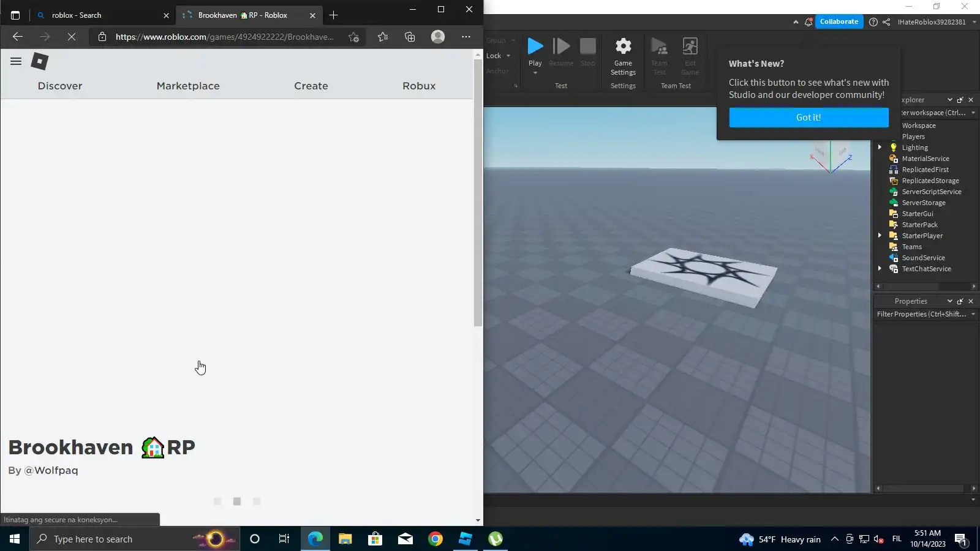
Task: Go back in the Edge browser
Action: tap(18, 37)
